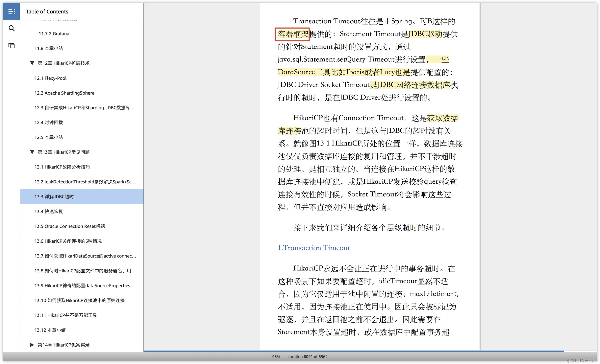Open the search magnifier icon
The width and height of the screenshot is (600, 364).
pyautogui.click(x=12, y=29)
